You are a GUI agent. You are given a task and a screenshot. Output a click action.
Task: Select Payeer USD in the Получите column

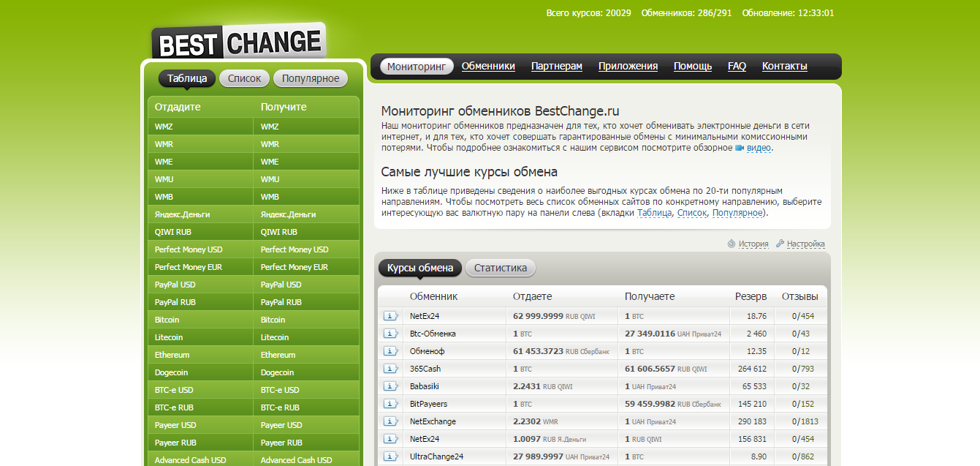(x=306, y=425)
